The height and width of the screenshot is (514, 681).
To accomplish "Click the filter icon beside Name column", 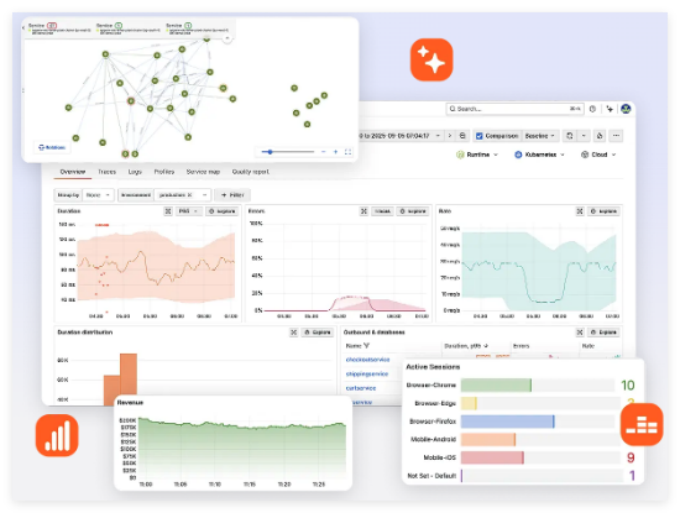I will point(367,346).
